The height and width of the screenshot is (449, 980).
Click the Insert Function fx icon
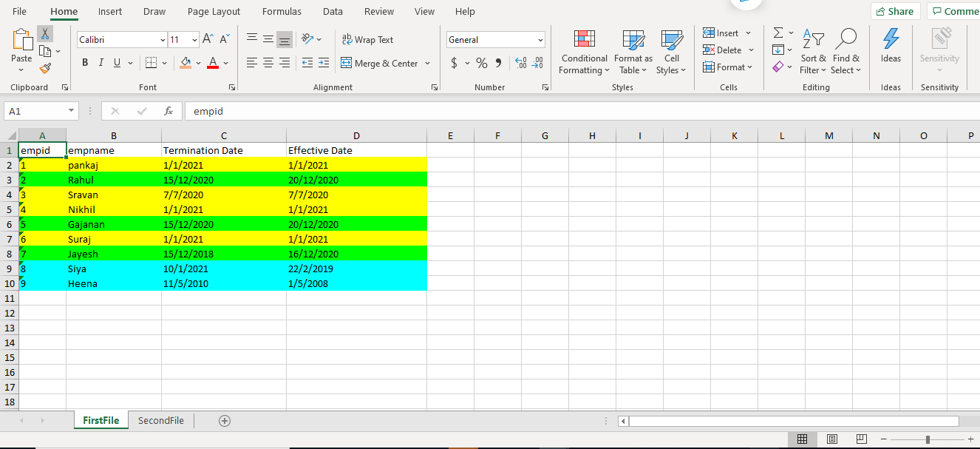[169, 111]
